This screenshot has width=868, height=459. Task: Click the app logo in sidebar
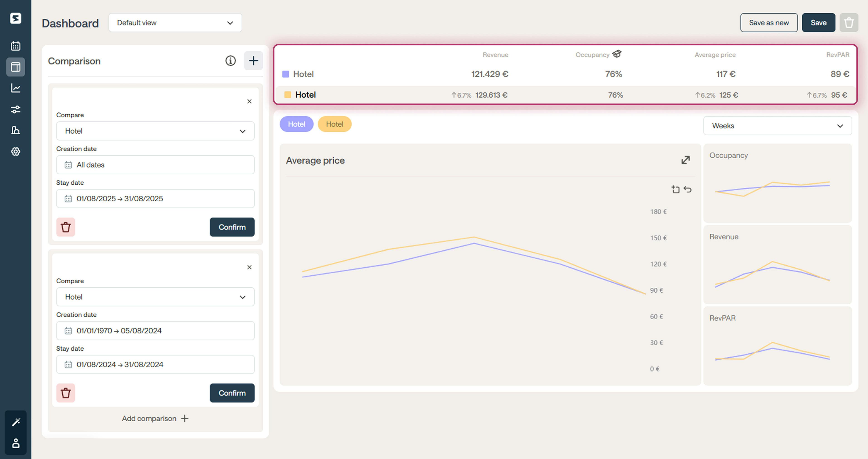click(x=15, y=18)
